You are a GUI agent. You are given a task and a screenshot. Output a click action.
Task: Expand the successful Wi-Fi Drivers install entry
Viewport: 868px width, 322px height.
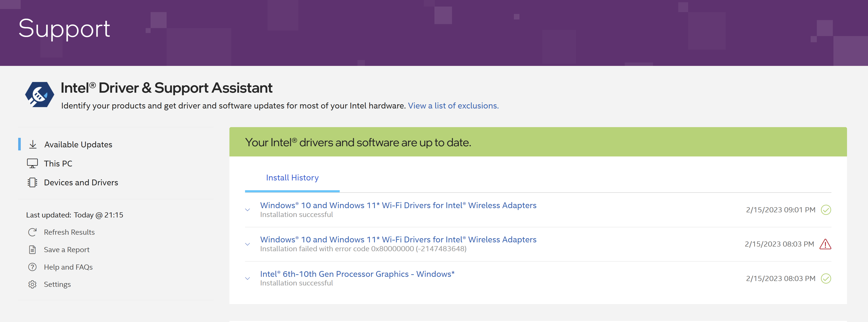click(248, 210)
